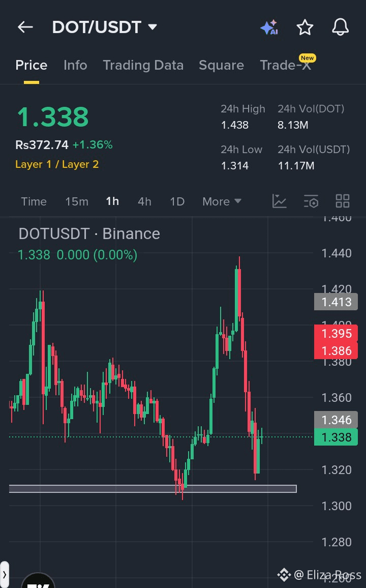Viewport: 366px width, 588px height.
Task: Select the Time chart interval
Action: click(34, 201)
